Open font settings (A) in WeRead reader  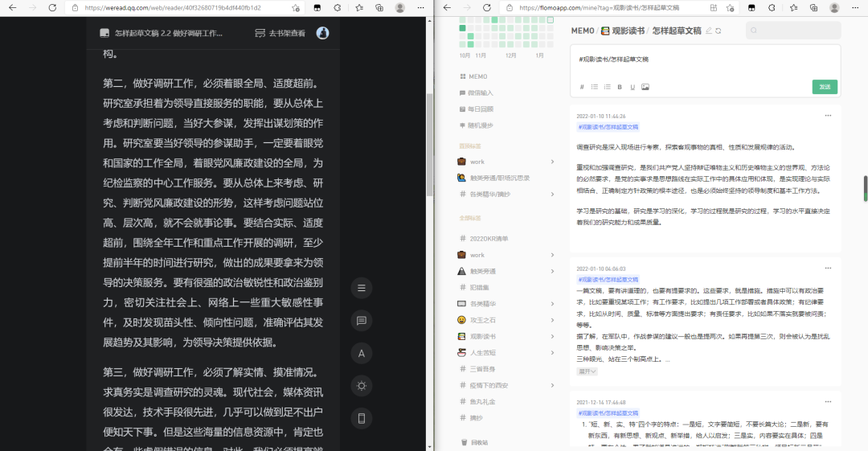click(362, 354)
